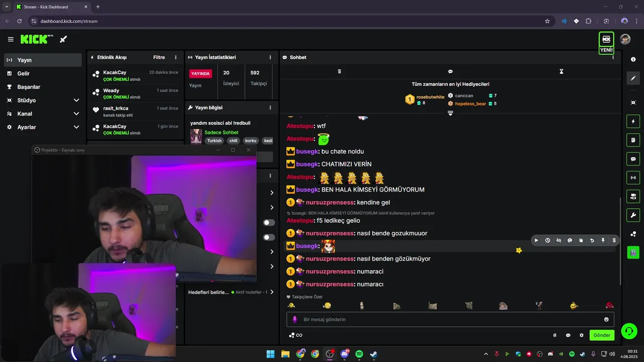Image resolution: width=644 pixels, height=362 pixels.
Task: Click the camera switch icon in the right sidebar
Action: click(633, 196)
